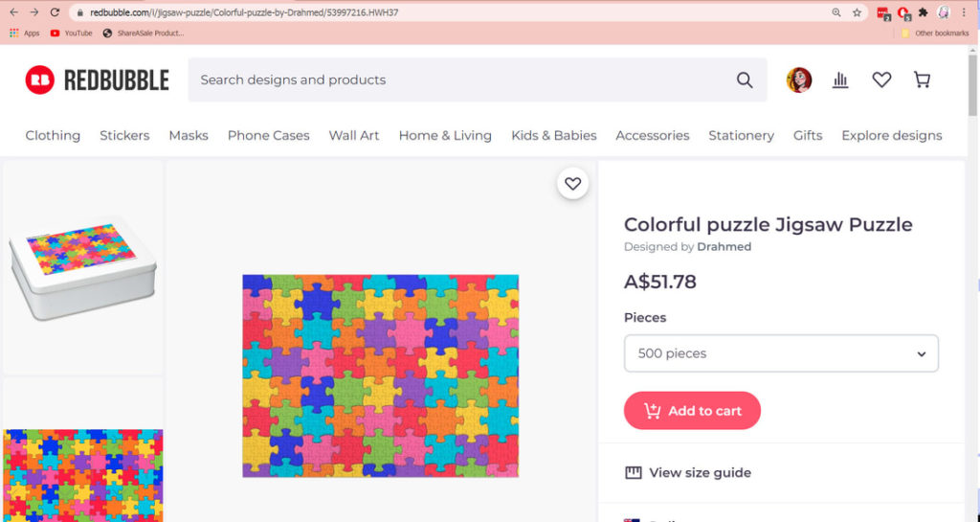Open the Stickers category

[x=124, y=136]
